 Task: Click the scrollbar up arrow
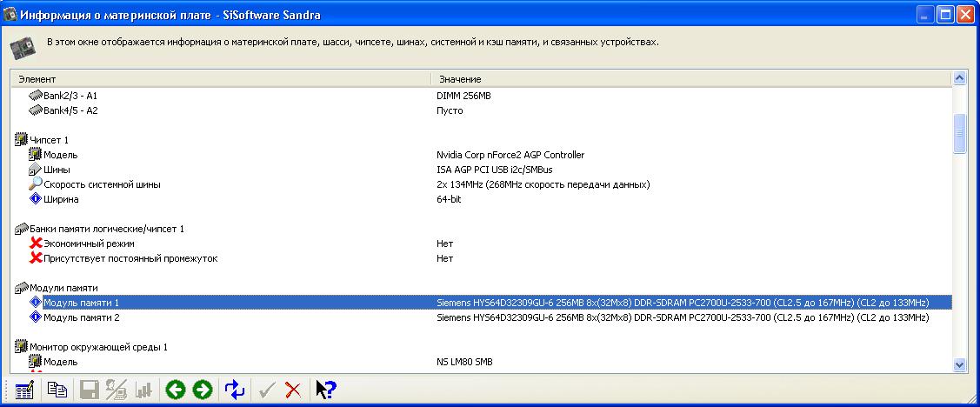tap(959, 79)
